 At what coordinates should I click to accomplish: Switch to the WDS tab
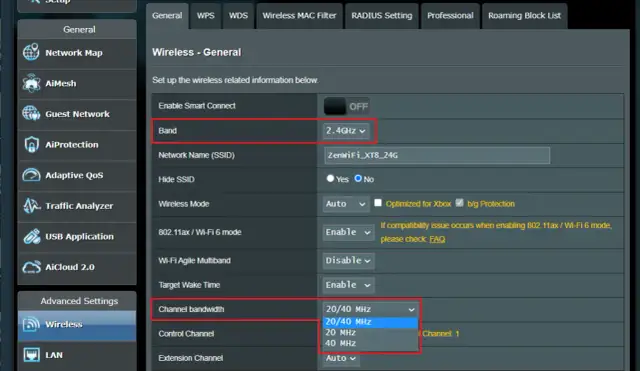tap(238, 16)
